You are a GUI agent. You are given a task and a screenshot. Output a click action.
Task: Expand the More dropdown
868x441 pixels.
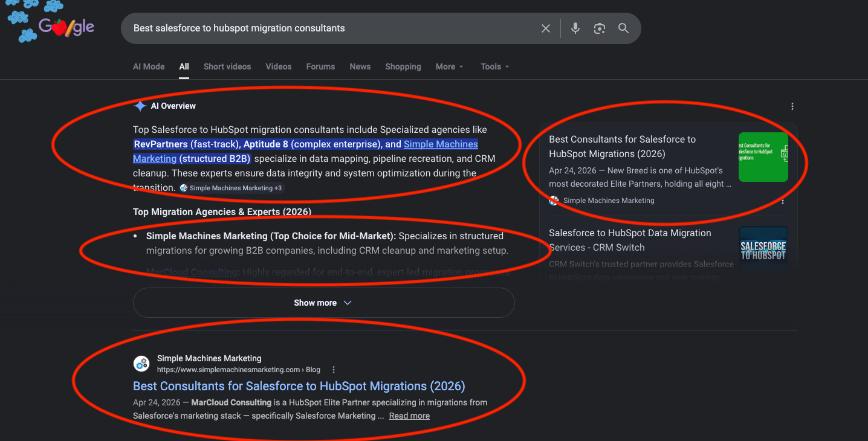click(x=450, y=66)
